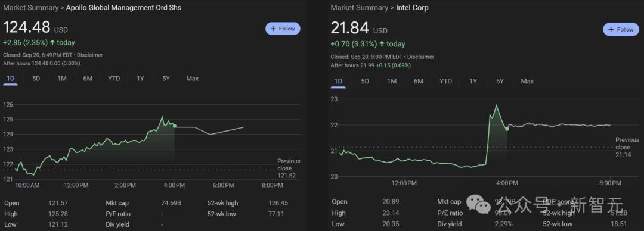The image size is (644, 231).
Task: Select 5D range on Intel chart
Action: click(365, 81)
